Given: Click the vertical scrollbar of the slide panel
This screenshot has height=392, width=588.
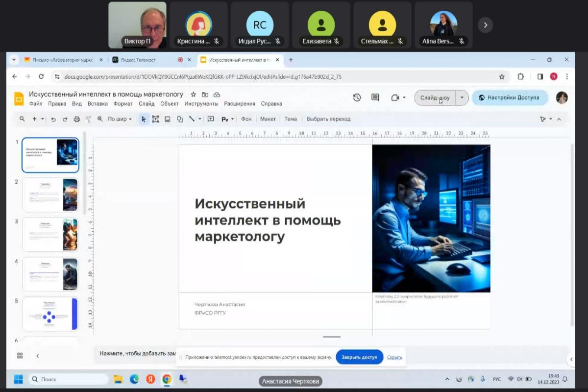Looking at the screenshot, I should pyautogui.click(x=84, y=171).
